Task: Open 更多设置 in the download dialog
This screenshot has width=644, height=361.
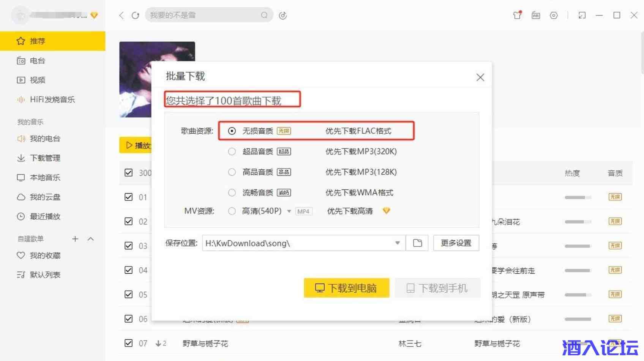Action: (456, 243)
